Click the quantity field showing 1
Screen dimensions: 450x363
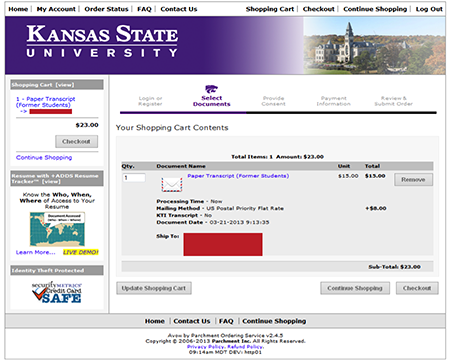134,178
